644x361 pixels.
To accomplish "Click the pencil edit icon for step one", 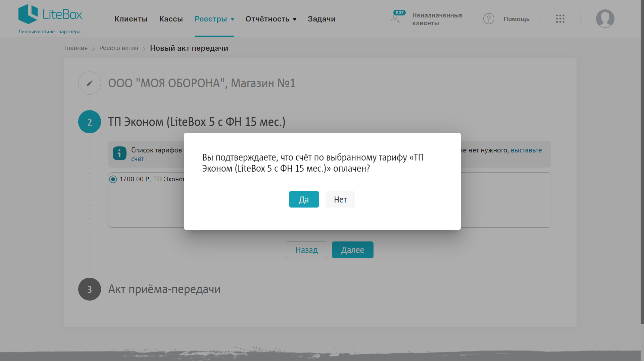I will (90, 83).
